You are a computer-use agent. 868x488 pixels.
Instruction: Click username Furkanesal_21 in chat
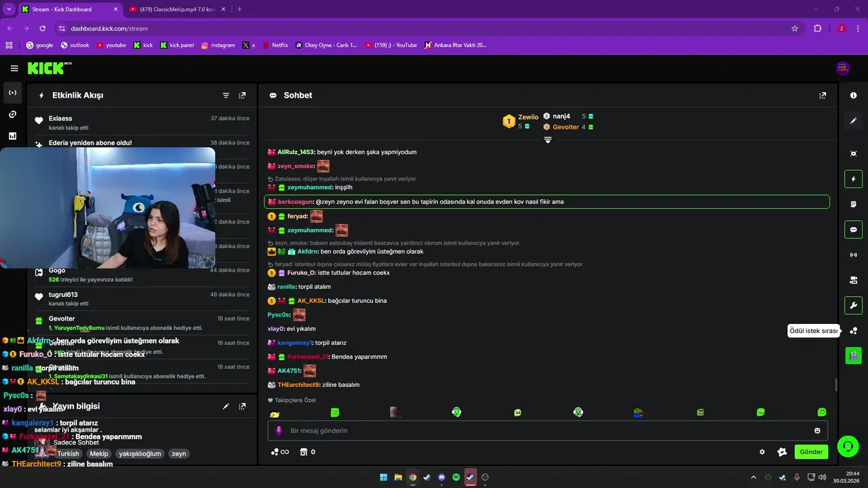click(x=308, y=357)
